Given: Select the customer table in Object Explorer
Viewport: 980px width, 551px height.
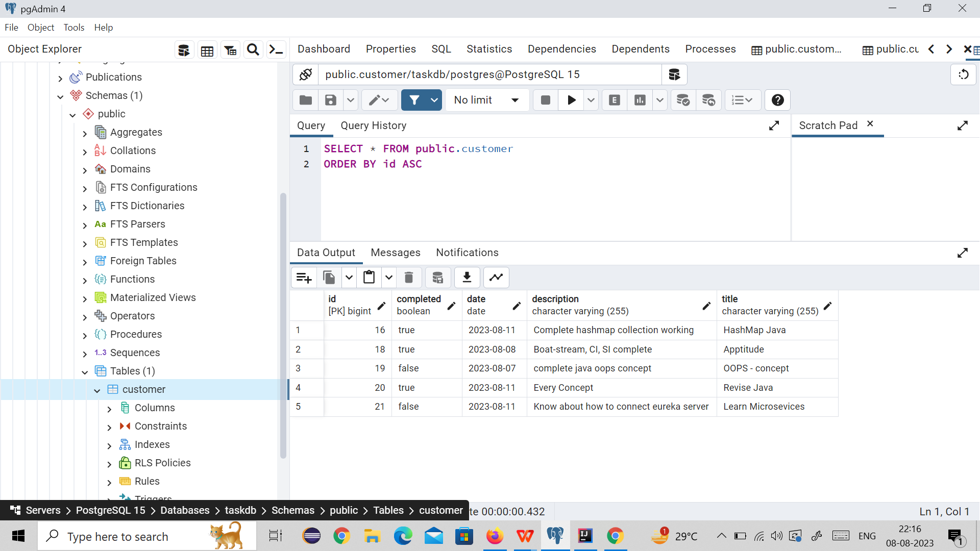Looking at the screenshot, I should tap(143, 389).
